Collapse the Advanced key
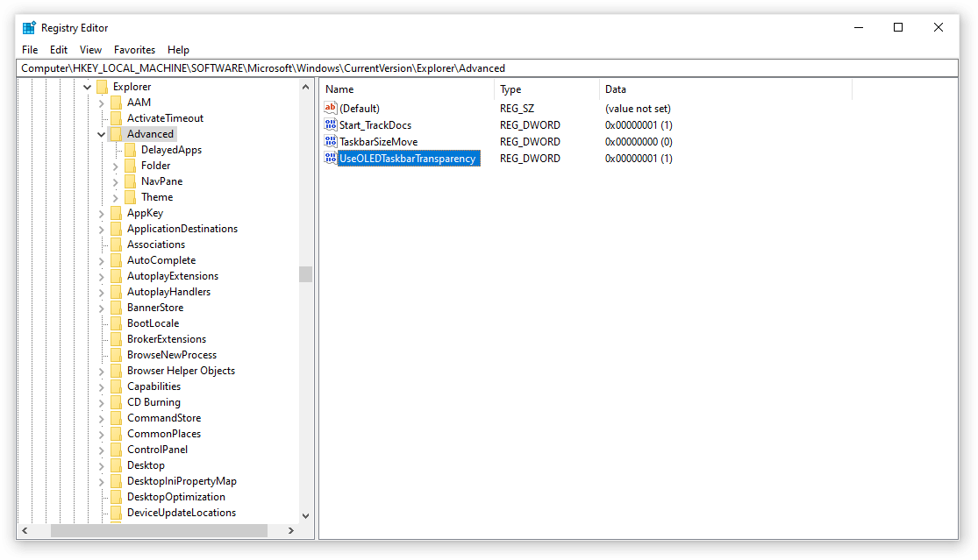Viewport: 978px width, 560px height. point(101,134)
